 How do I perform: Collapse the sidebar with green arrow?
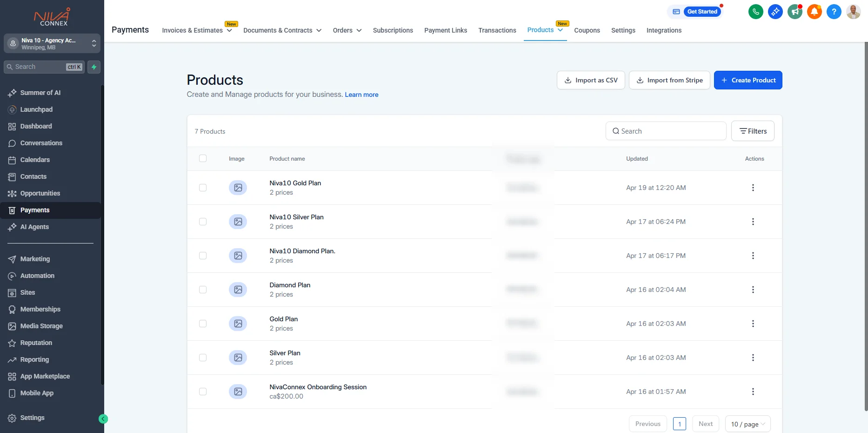coord(103,419)
